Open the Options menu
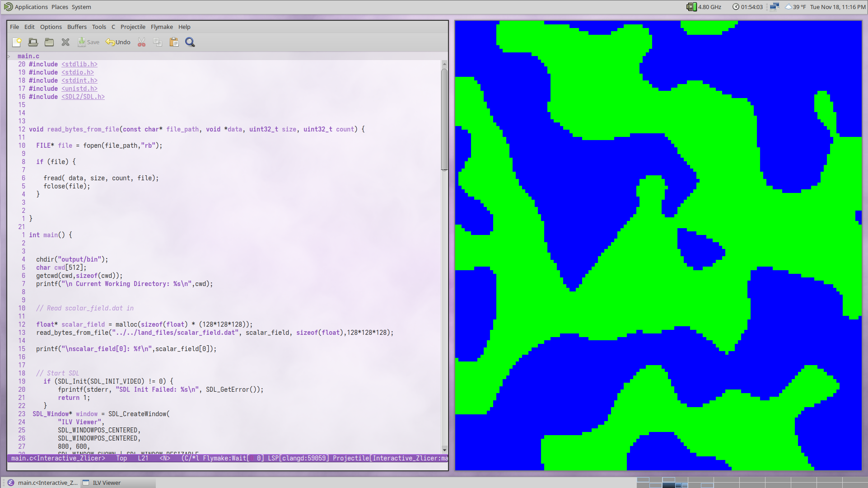Viewport: 868px width, 488px height. pos(51,27)
